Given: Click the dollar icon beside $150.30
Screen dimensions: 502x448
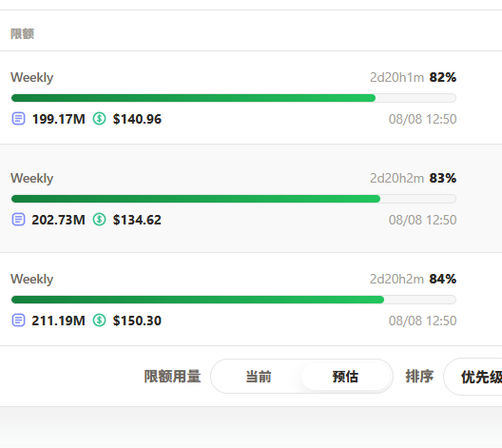Looking at the screenshot, I should (99, 321).
